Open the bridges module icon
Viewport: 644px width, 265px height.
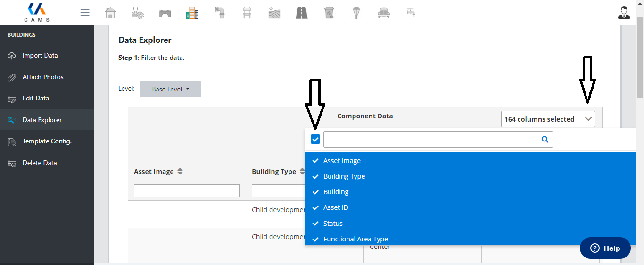click(165, 13)
